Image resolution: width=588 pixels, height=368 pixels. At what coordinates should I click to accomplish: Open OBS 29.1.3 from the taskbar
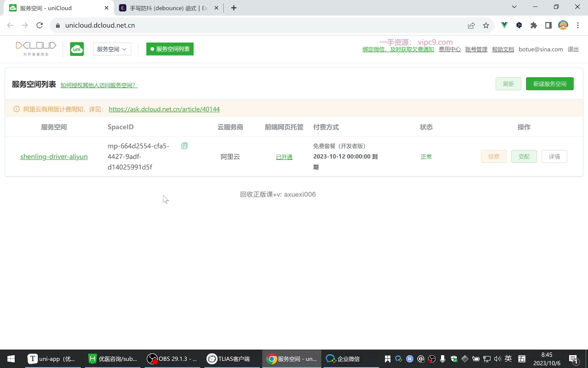172,359
